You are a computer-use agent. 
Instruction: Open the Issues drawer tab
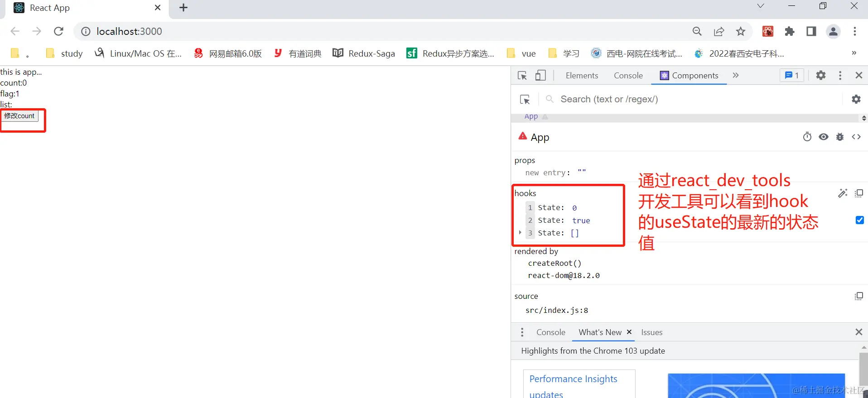[652, 332]
